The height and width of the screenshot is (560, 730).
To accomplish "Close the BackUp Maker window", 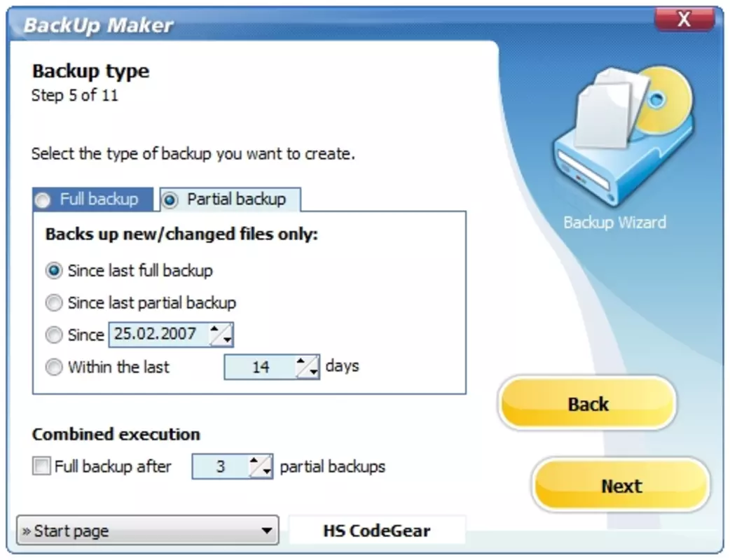I will [x=684, y=20].
